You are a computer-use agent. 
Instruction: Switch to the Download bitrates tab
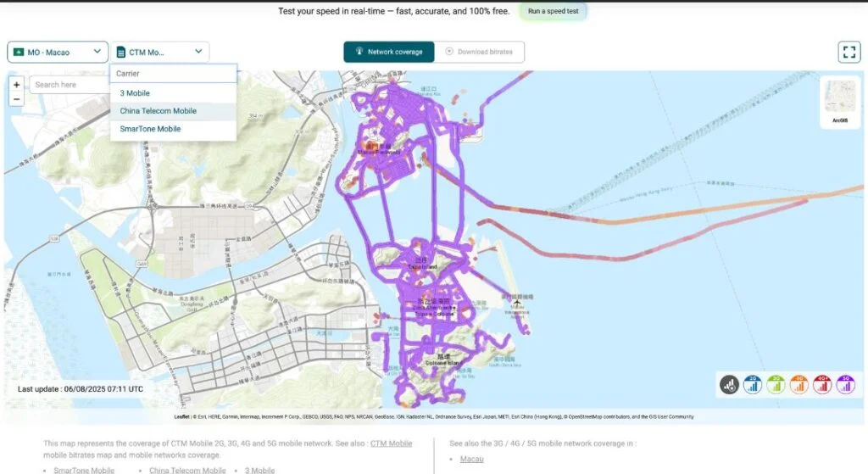pyautogui.click(x=480, y=52)
